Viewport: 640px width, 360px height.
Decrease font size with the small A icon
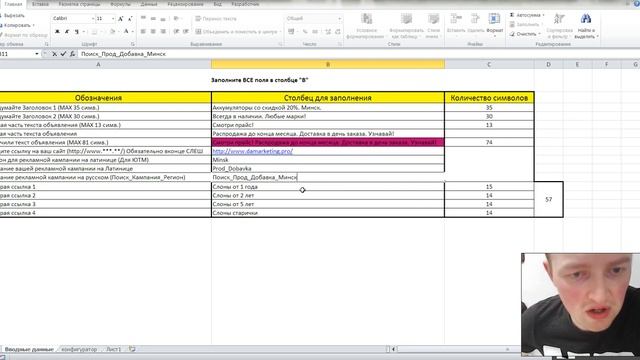pyautogui.click(x=130, y=19)
